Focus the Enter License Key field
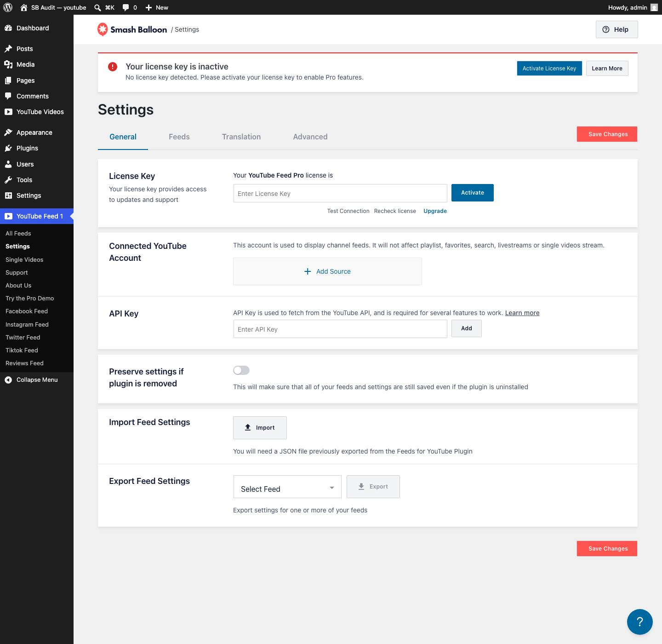 [340, 193]
